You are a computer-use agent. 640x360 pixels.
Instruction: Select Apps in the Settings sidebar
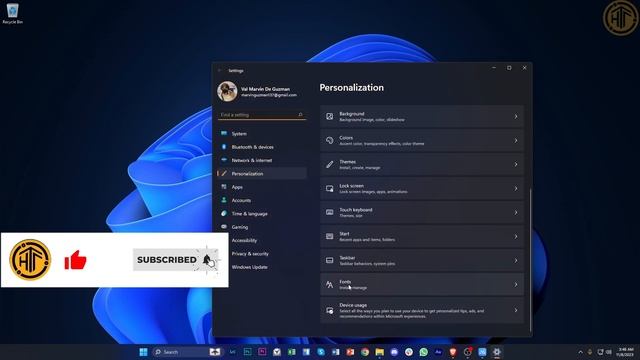click(x=262, y=187)
